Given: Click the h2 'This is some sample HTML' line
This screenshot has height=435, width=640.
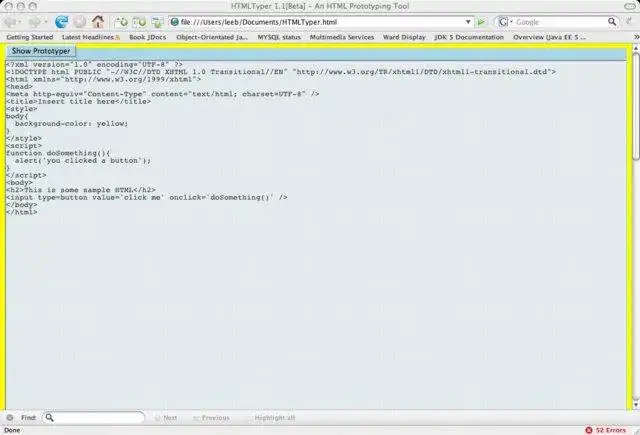Looking at the screenshot, I should click(81, 190).
